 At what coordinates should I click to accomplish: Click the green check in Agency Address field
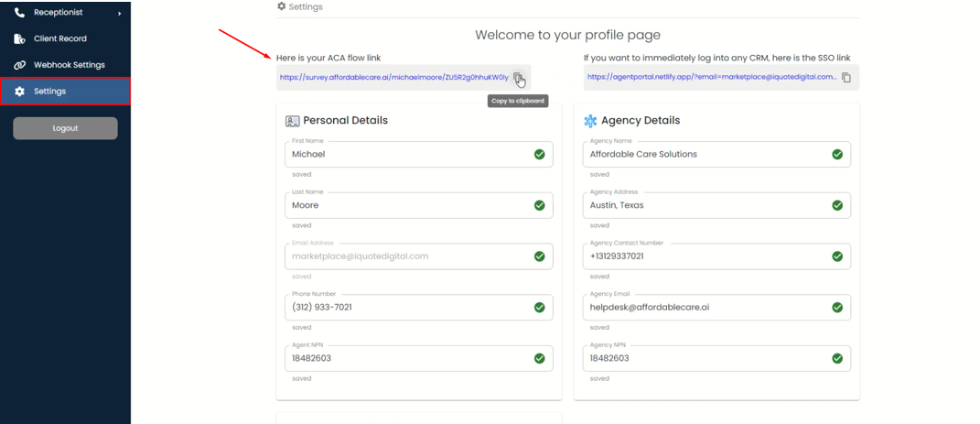pos(837,205)
